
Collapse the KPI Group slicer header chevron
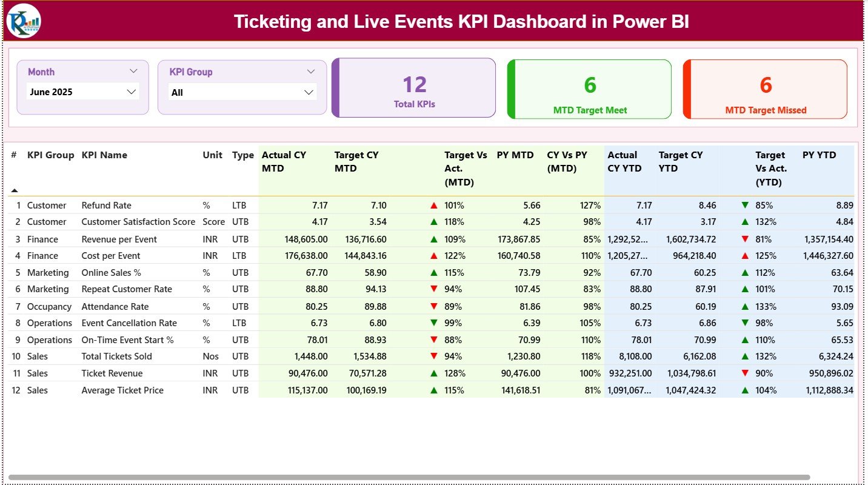(x=311, y=72)
